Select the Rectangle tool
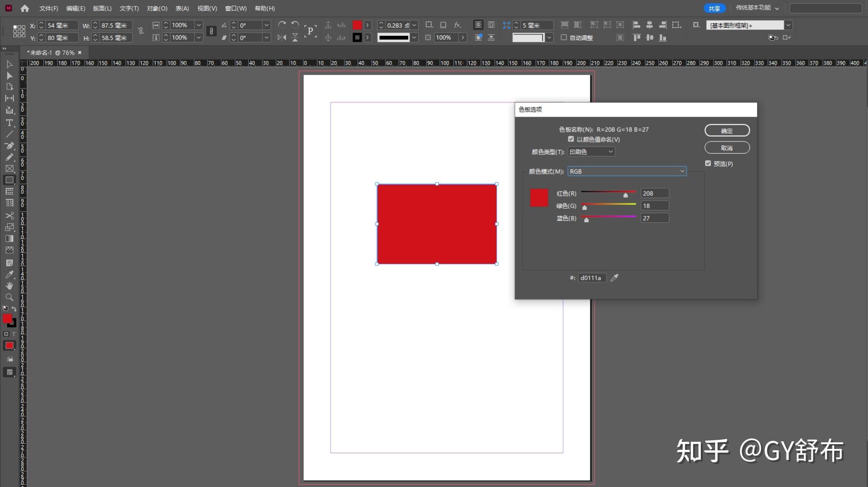The height and width of the screenshot is (487, 868). tap(9, 180)
